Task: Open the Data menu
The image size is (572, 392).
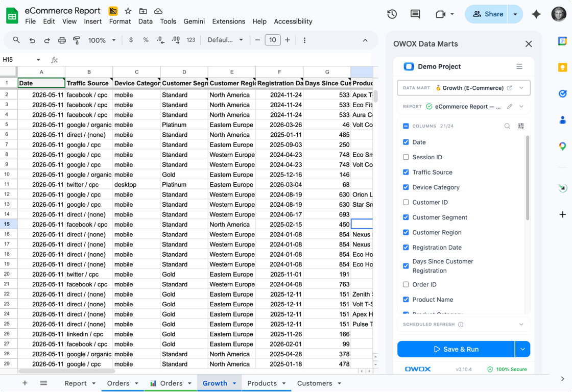Action: (145, 21)
